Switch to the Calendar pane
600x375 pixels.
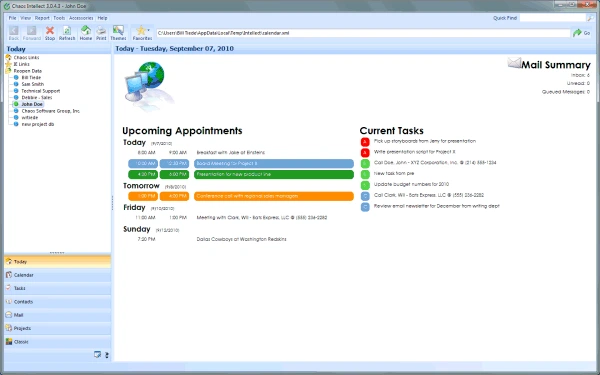[57, 275]
